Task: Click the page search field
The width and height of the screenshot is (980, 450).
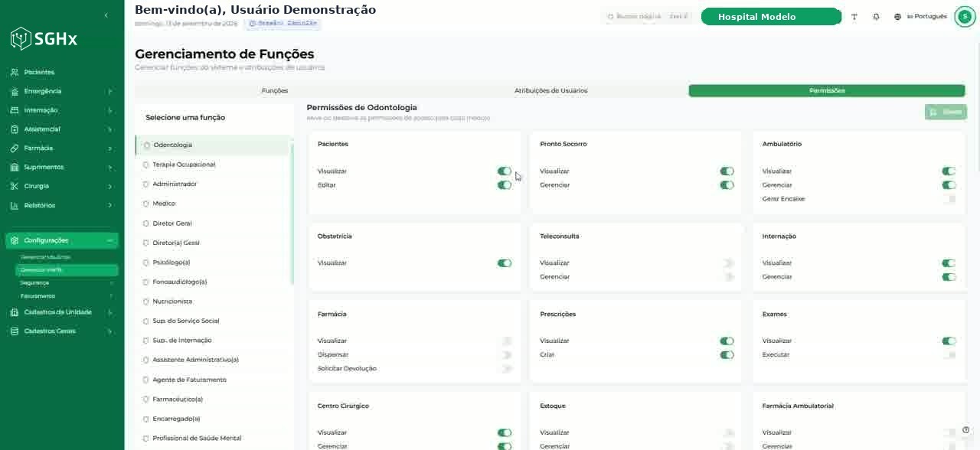Action: tap(648, 17)
